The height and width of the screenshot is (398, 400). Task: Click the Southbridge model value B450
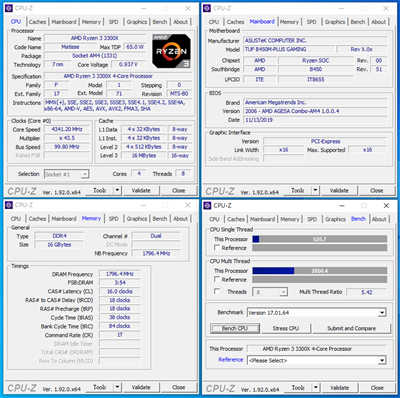pos(315,69)
